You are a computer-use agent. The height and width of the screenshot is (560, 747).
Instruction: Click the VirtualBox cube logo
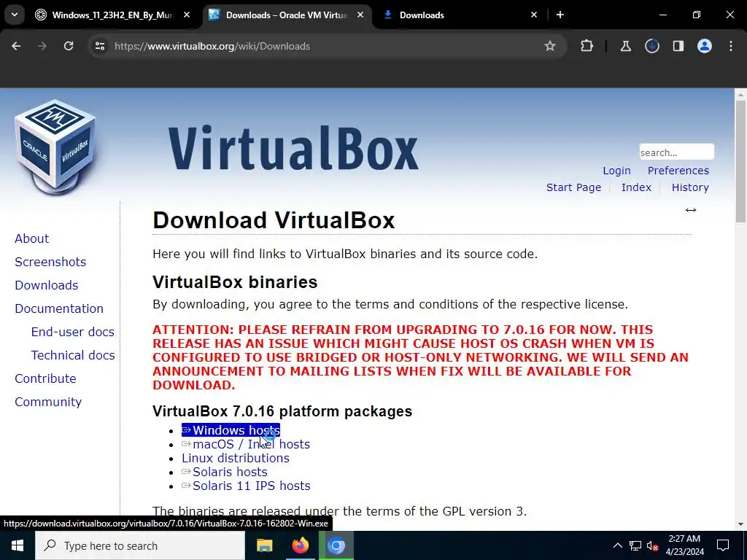tap(55, 147)
